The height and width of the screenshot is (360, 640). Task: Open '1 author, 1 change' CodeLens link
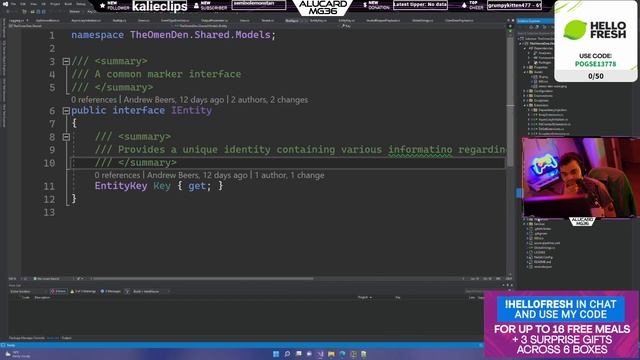pos(289,175)
